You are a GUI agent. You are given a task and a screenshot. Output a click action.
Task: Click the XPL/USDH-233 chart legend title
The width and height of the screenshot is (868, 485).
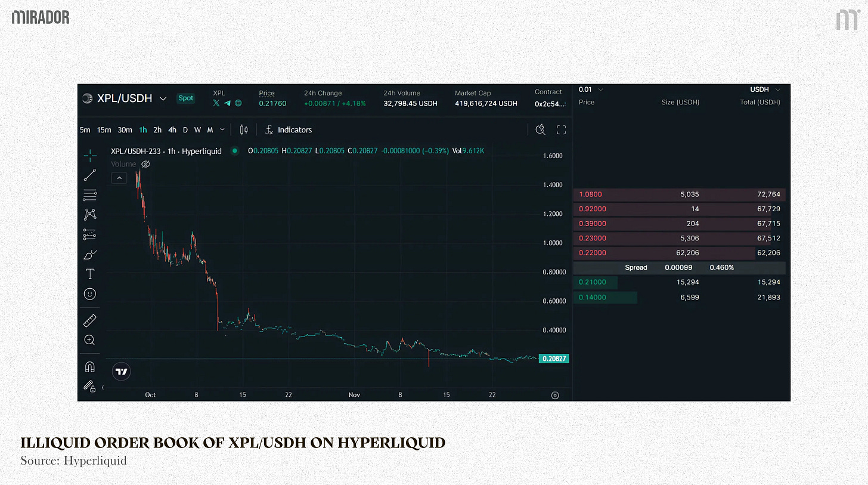coord(166,152)
